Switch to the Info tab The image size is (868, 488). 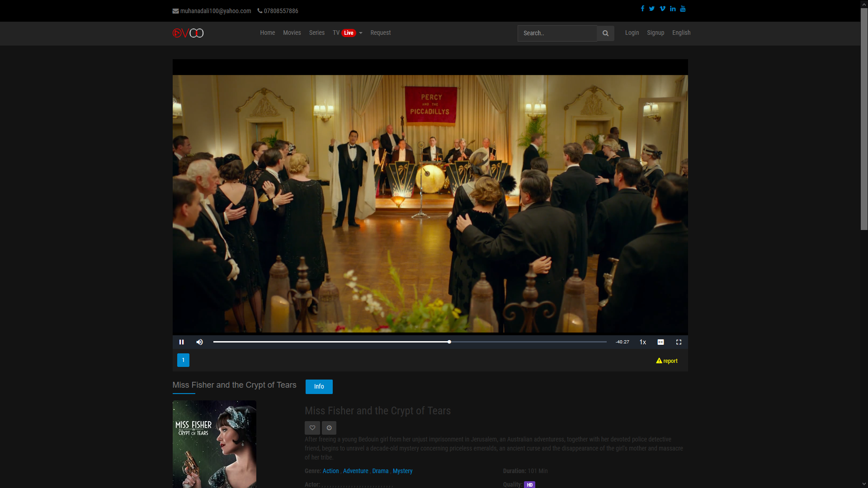pyautogui.click(x=319, y=386)
